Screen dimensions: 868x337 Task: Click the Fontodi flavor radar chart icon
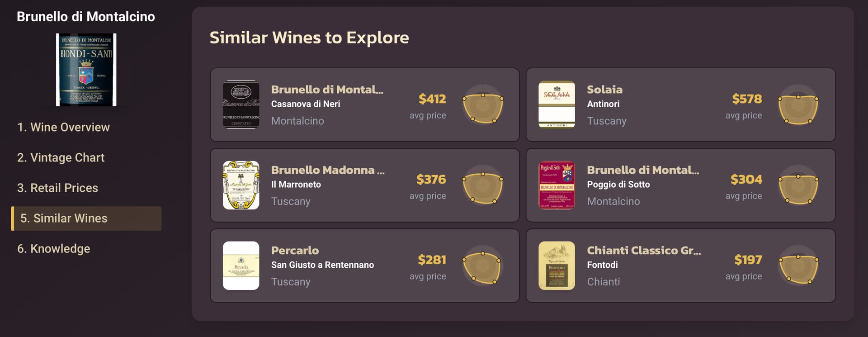(x=798, y=266)
